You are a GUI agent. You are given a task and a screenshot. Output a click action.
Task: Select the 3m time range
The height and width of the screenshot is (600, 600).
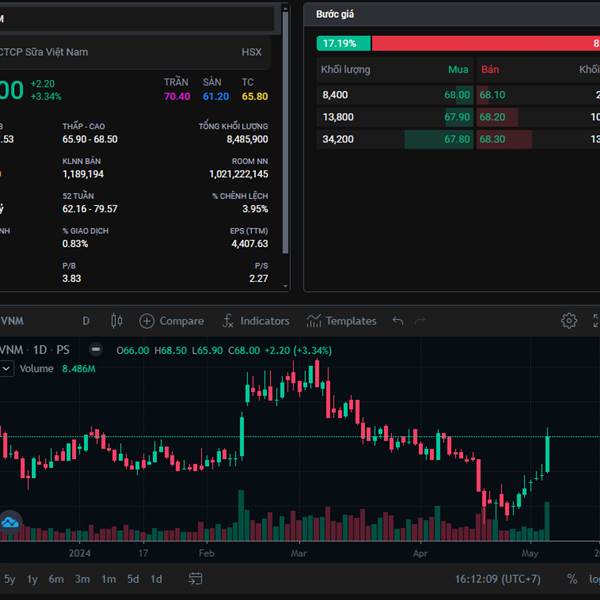82,579
